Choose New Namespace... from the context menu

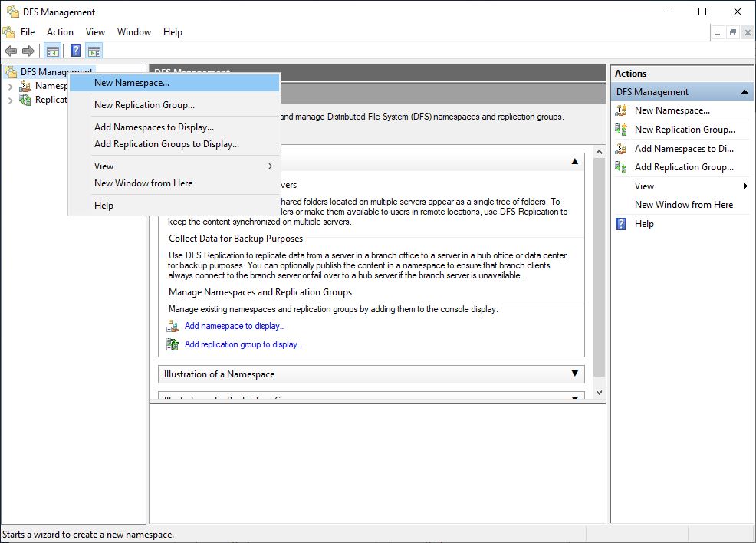[175, 83]
